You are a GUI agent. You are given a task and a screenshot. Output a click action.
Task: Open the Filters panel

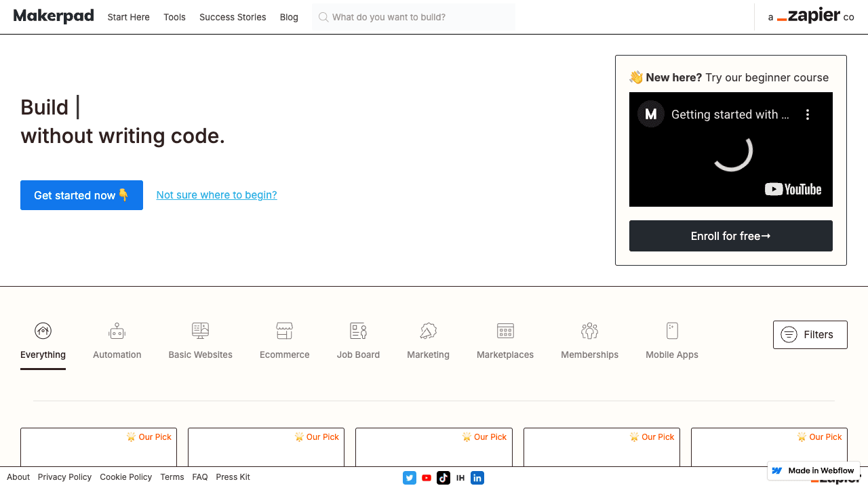[x=810, y=335]
